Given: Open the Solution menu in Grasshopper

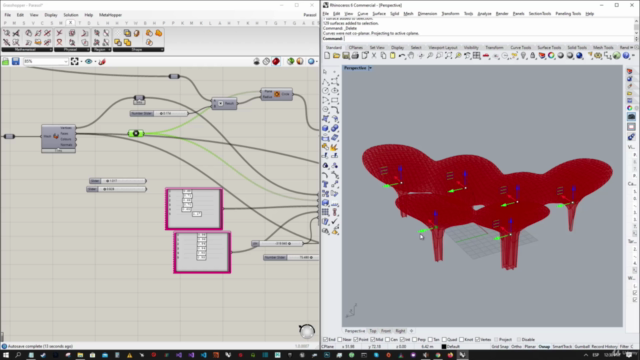Looking at the screenshot, I should click(x=71, y=15).
